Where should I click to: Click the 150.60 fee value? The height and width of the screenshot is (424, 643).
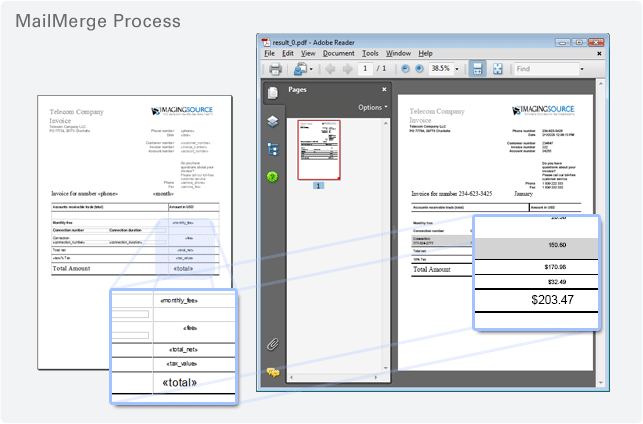point(557,245)
